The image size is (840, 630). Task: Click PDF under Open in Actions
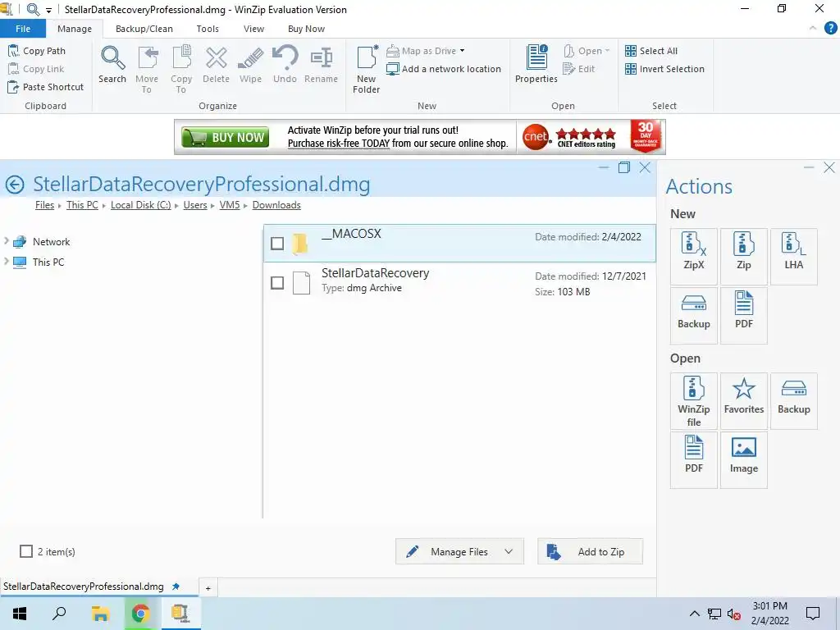(x=694, y=459)
